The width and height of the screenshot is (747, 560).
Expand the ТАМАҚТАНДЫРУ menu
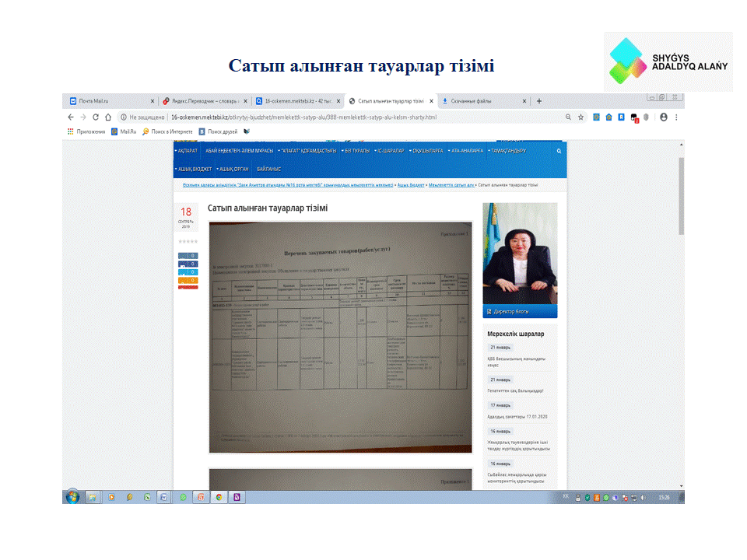point(507,151)
